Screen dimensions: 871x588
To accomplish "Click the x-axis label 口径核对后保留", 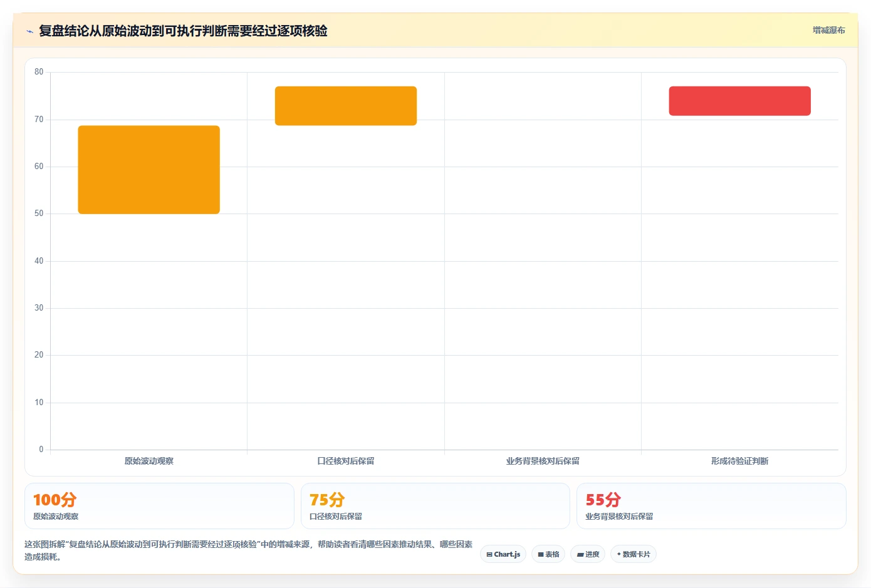I will [346, 461].
